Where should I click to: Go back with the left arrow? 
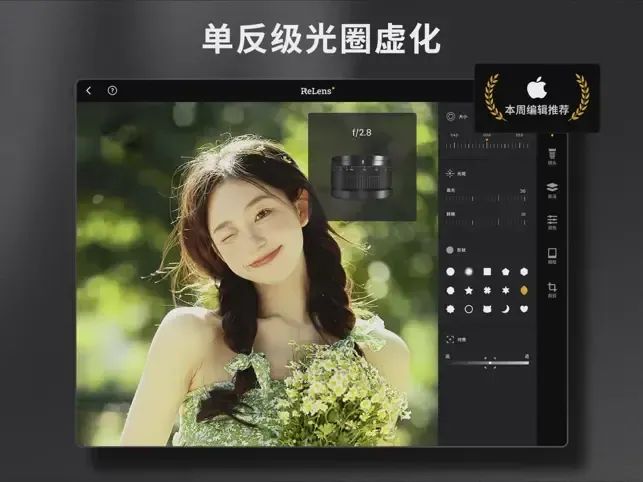point(89,91)
